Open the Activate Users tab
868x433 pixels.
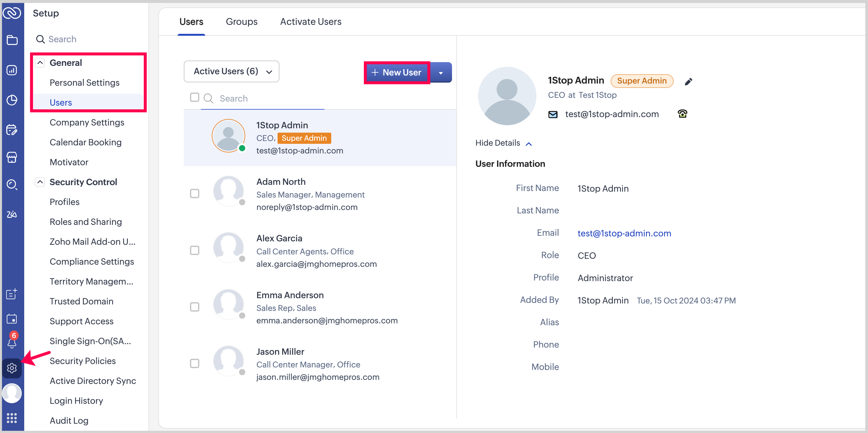[310, 21]
